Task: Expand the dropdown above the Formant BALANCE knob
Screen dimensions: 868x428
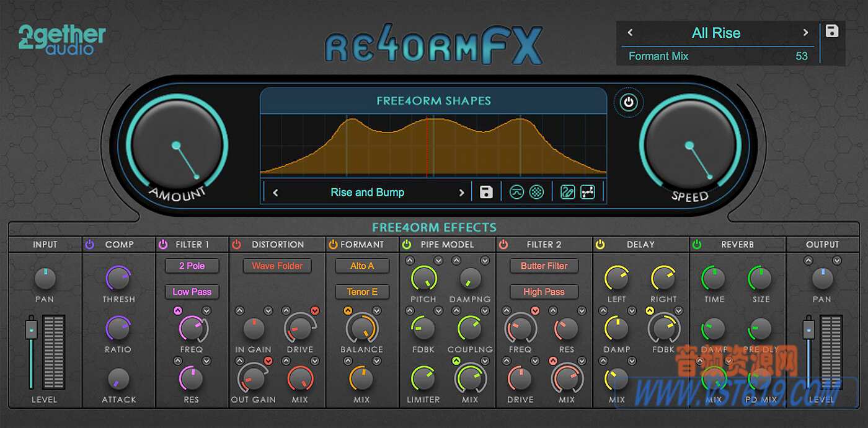Action: [347, 310]
